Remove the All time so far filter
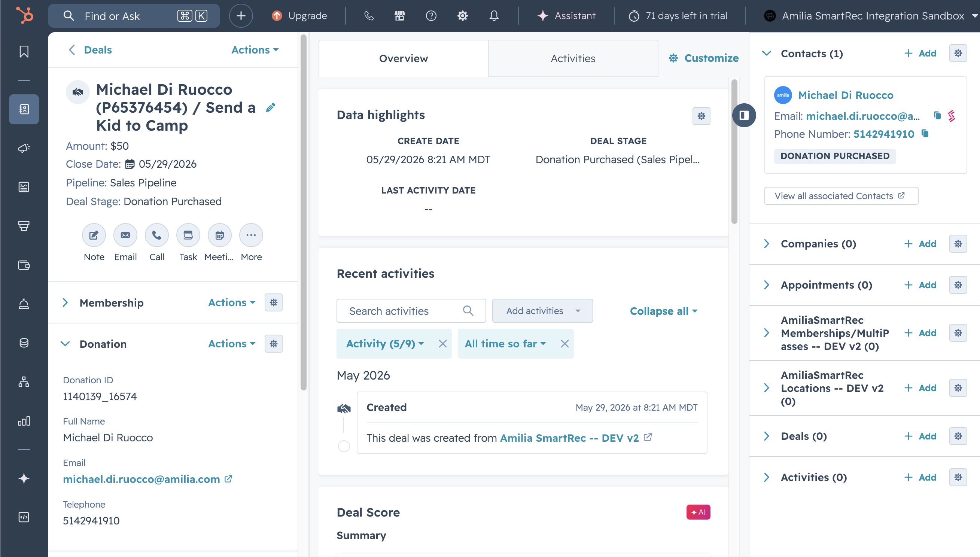This screenshot has width=980, height=557. (564, 344)
